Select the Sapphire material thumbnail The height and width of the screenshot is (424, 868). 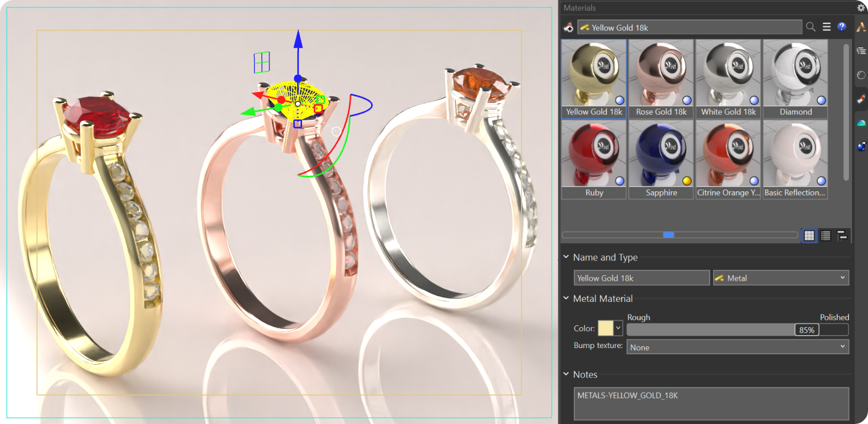pos(661,159)
